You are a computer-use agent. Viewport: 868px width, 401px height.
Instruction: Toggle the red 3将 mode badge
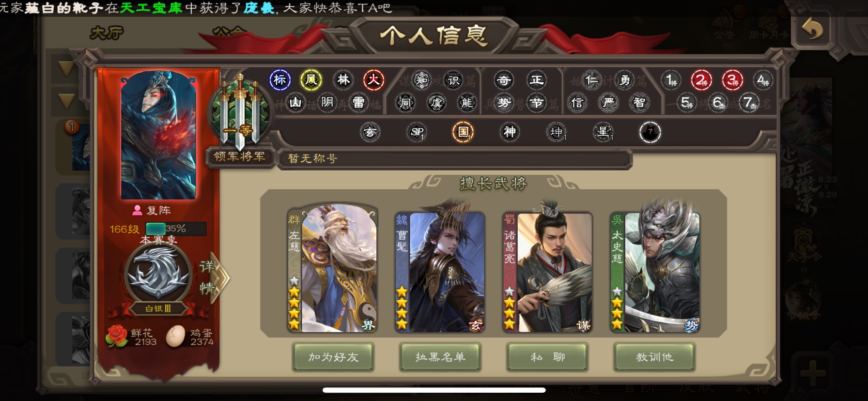point(732,80)
